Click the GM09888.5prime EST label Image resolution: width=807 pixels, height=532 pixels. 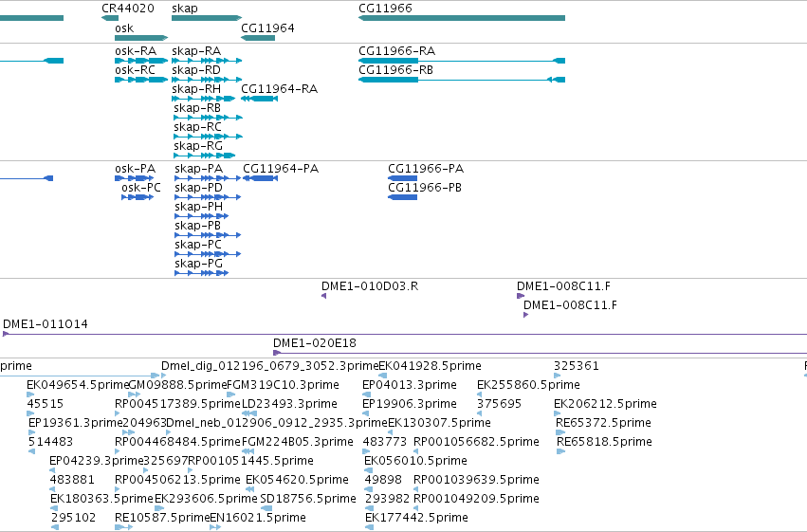tap(177, 385)
